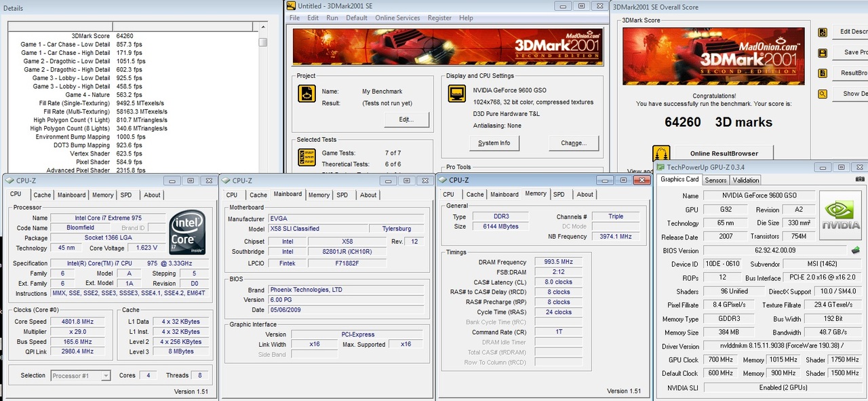Open the Register menu in 3DMark2001
Viewport: 868px width, 401px height.
(x=439, y=18)
